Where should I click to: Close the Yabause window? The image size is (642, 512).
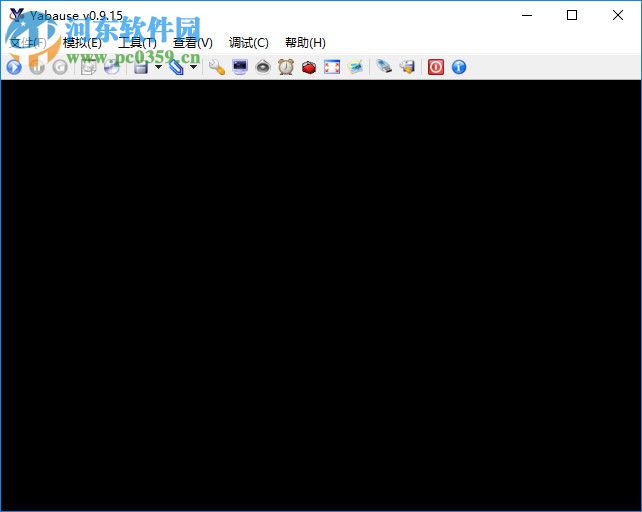(x=617, y=15)
